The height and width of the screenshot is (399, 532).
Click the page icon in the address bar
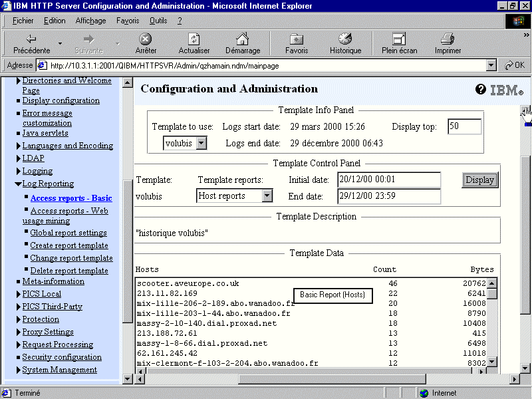point(42,65)
